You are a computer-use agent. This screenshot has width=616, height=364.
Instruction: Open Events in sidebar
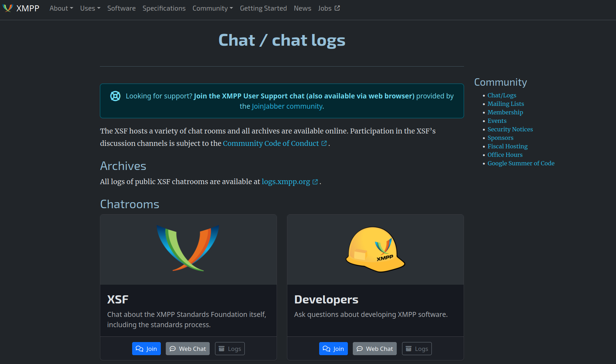(497, 121)
